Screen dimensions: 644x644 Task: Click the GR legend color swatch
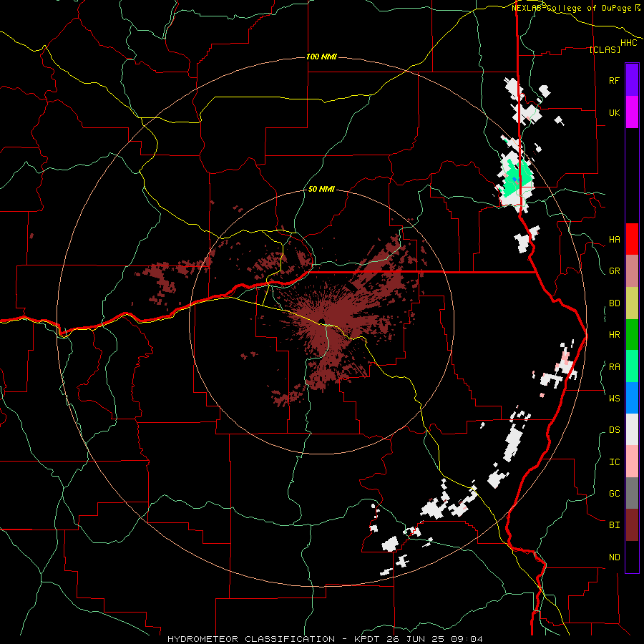(632, 271)
